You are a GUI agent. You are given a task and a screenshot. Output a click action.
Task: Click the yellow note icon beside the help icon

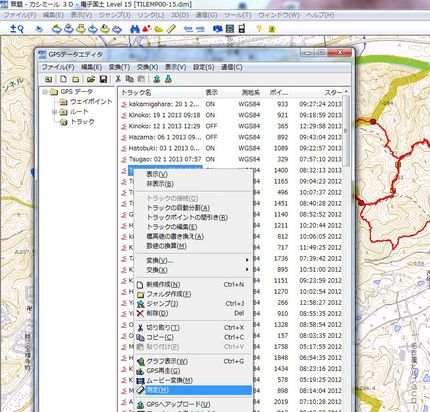tap(272, 29)
